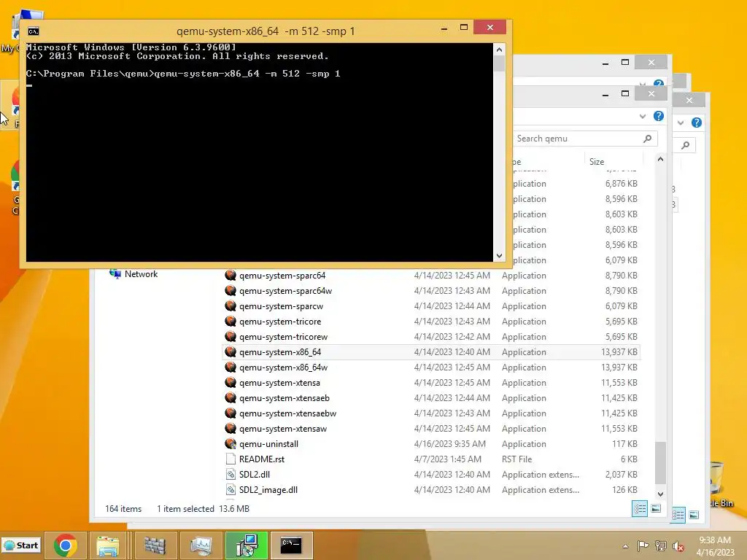The image size is (747, 560).
Task: Switch back window to large icons view
Action: pos(694,515)
